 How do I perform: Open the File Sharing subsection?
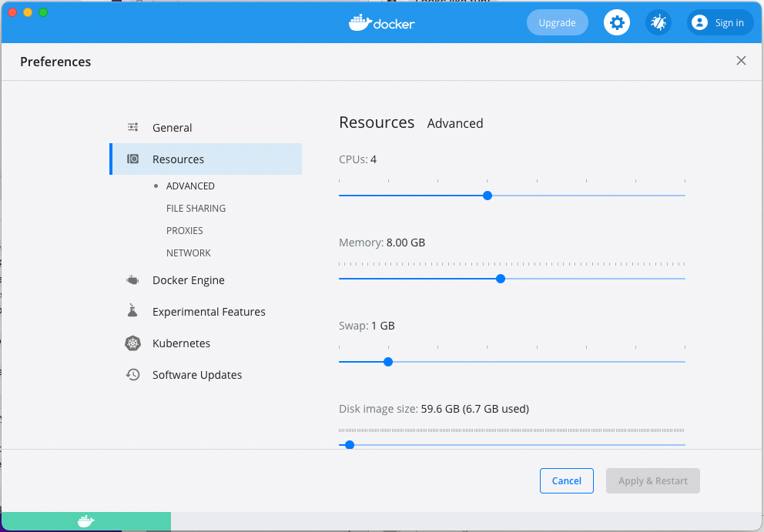196,209
